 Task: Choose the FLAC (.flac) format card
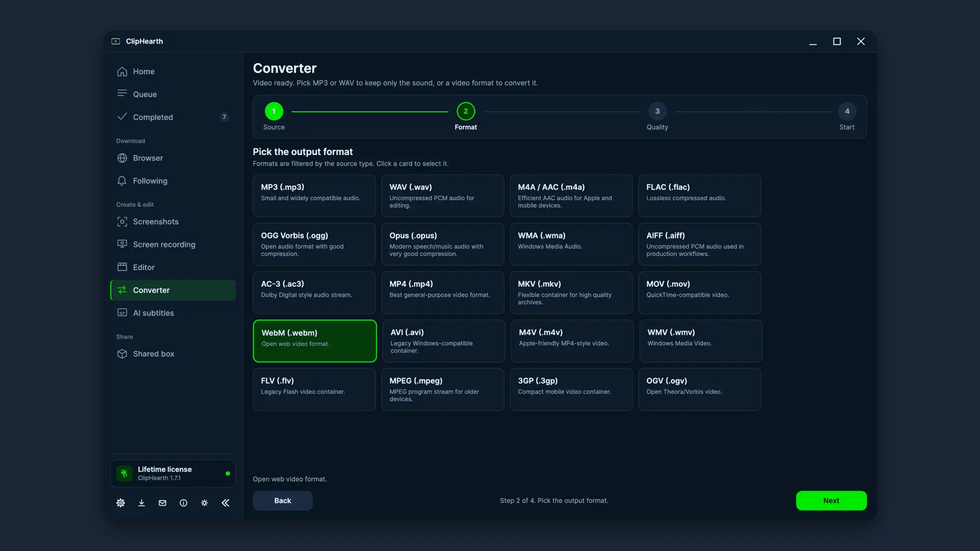click(x=699, y=196)
